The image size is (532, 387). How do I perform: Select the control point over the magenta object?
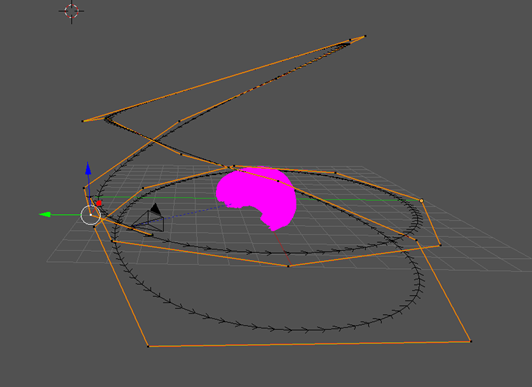point(278,181)
